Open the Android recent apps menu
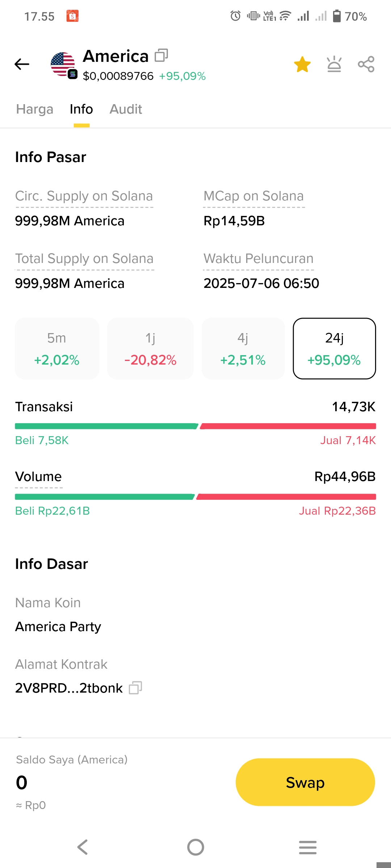Image resolution: width=391 pixels, height=868 pixels. point(308,847)
